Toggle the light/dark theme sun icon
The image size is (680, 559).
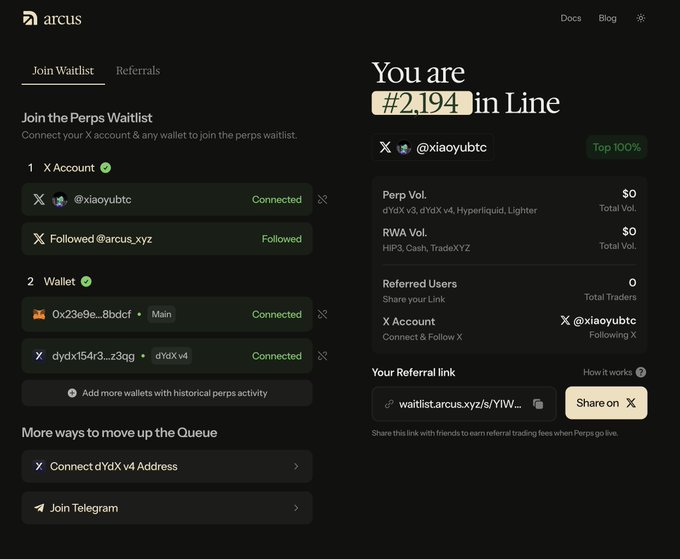point(641,18)
